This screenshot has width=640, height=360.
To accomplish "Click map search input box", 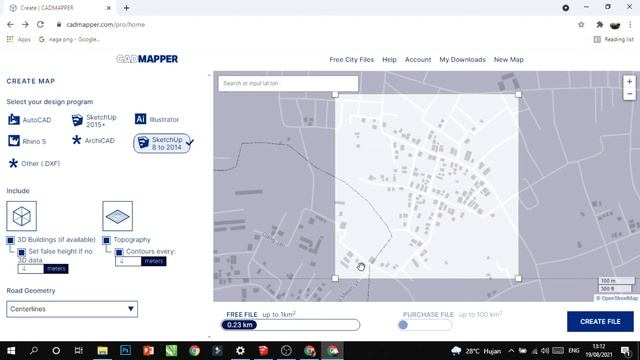I will 288,83.
